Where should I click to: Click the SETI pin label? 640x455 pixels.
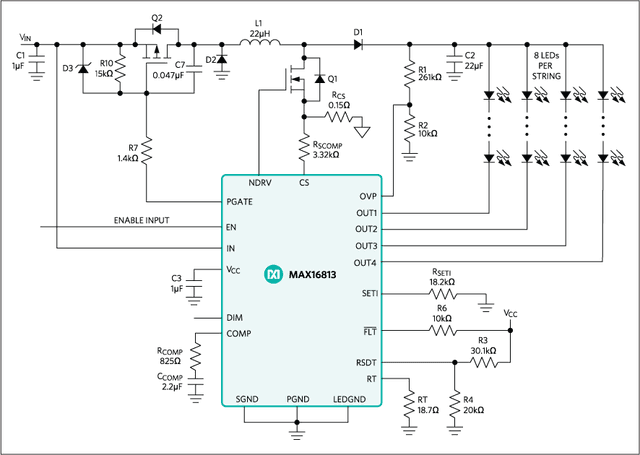(x=370, y=294)
